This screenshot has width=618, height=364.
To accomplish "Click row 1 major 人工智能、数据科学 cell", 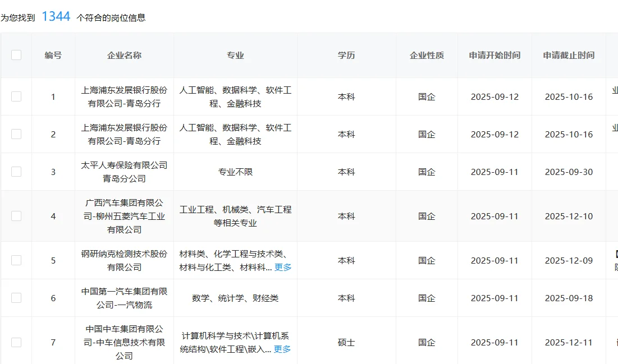I will (235, 97).
